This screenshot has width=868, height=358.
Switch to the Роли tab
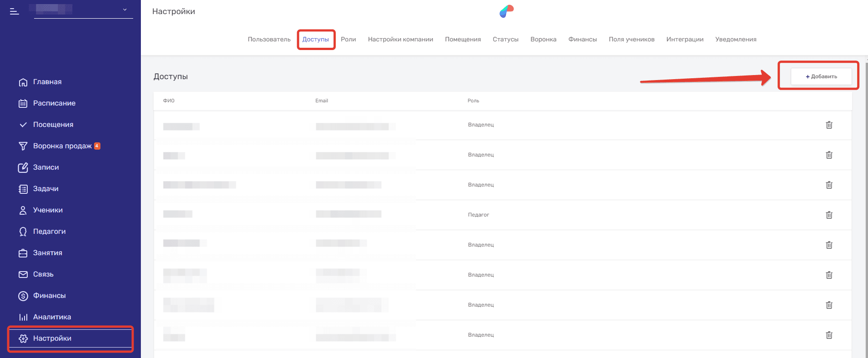pos(348,40)
